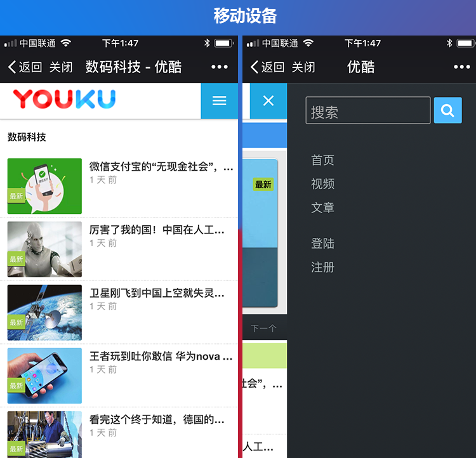Viewport: 476px width, 458px height.
Task: Tap 最新 badge on the robot thumbnail
Action: coord(16,259)
